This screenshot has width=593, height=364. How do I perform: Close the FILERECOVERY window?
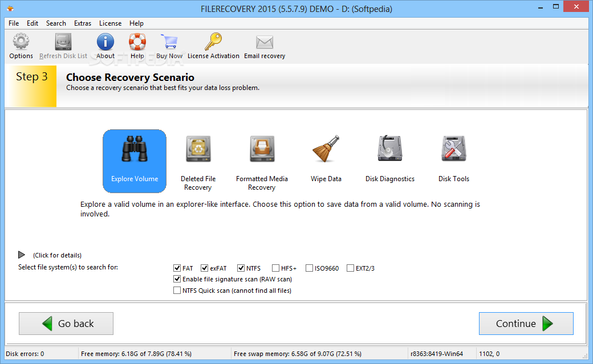(576, 6)
